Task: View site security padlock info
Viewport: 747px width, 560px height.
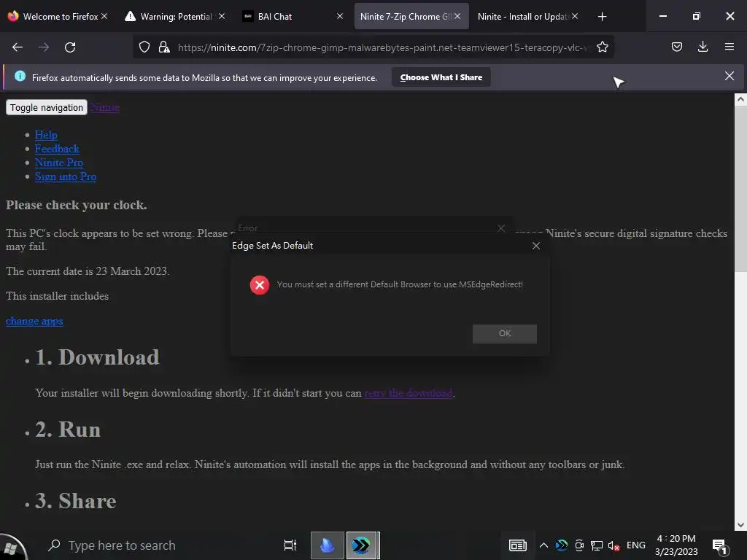Action: [x=164, y=47]
